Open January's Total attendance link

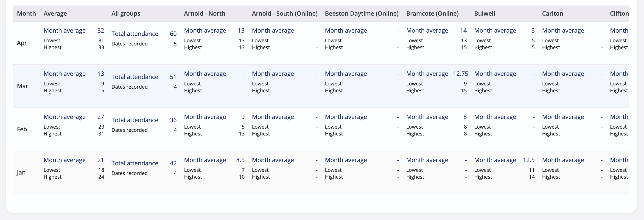pyautogui.click(x=135, y=163)
